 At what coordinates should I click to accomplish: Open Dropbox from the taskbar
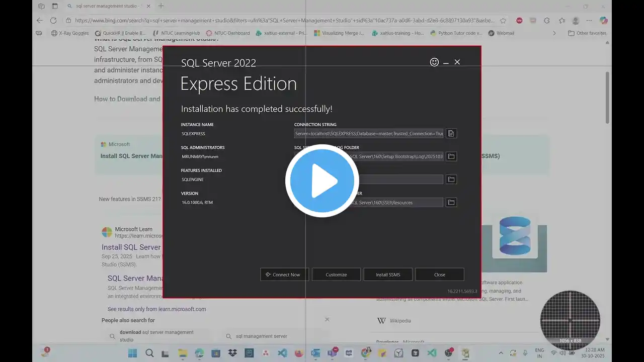232,353
